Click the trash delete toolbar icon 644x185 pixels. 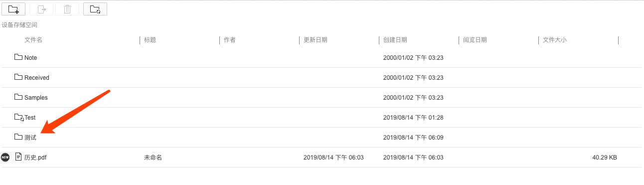pyautogui.click(x=67, y=9)
